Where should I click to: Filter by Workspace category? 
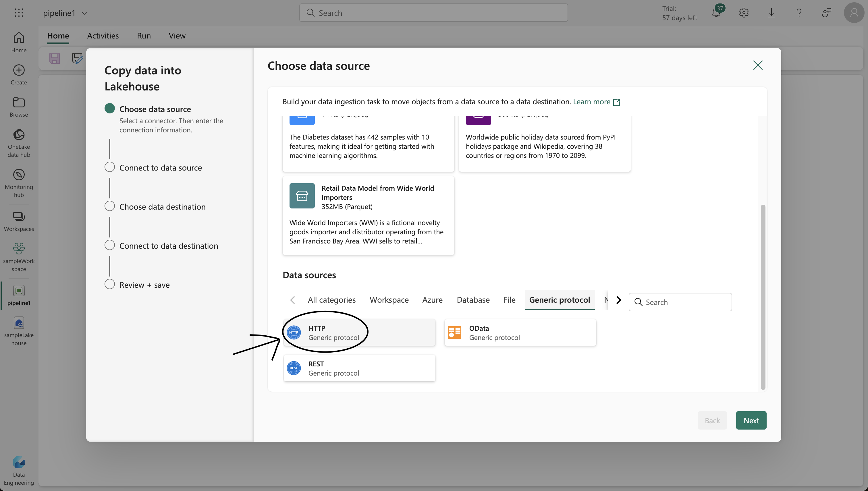389,300
